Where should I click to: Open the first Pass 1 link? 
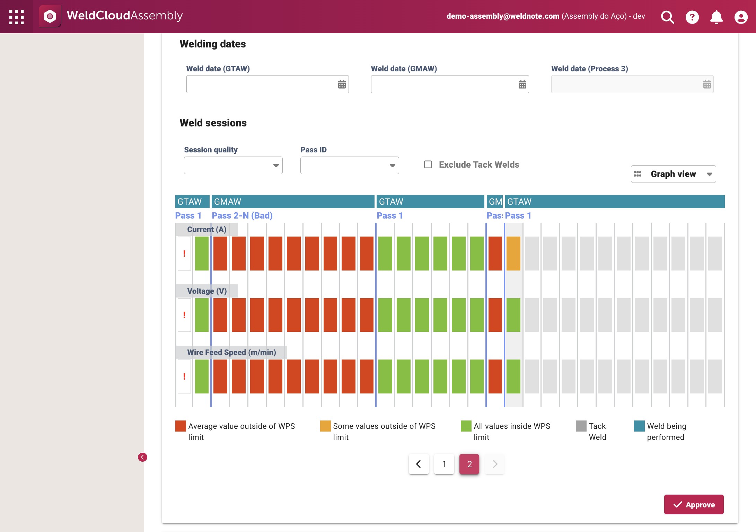click(x=188, y=215)
